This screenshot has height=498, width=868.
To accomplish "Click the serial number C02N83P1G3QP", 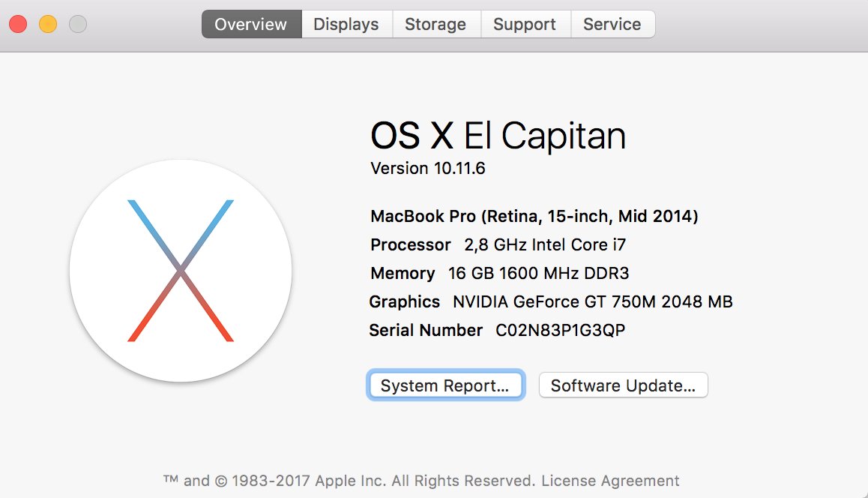I will click(561, 330).
